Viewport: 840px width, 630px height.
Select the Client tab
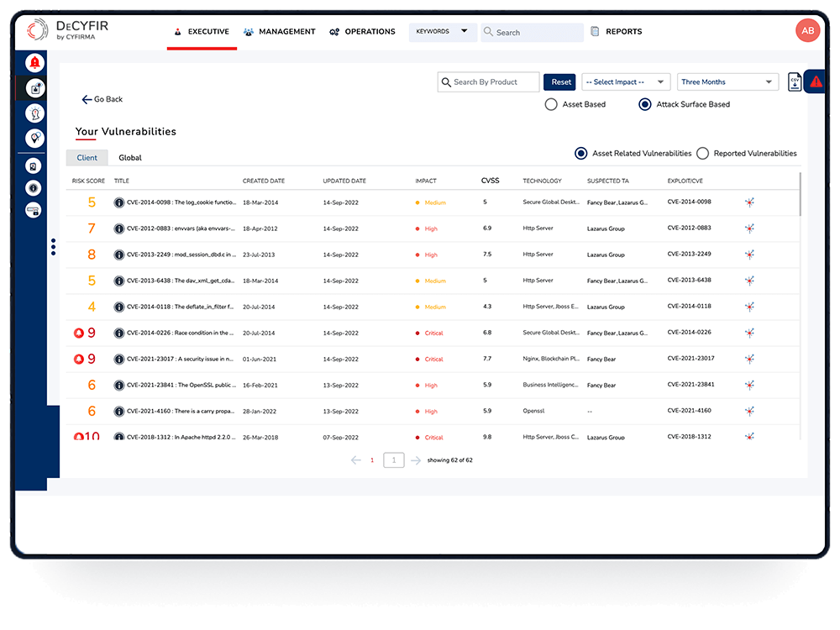tap(87, 158)
